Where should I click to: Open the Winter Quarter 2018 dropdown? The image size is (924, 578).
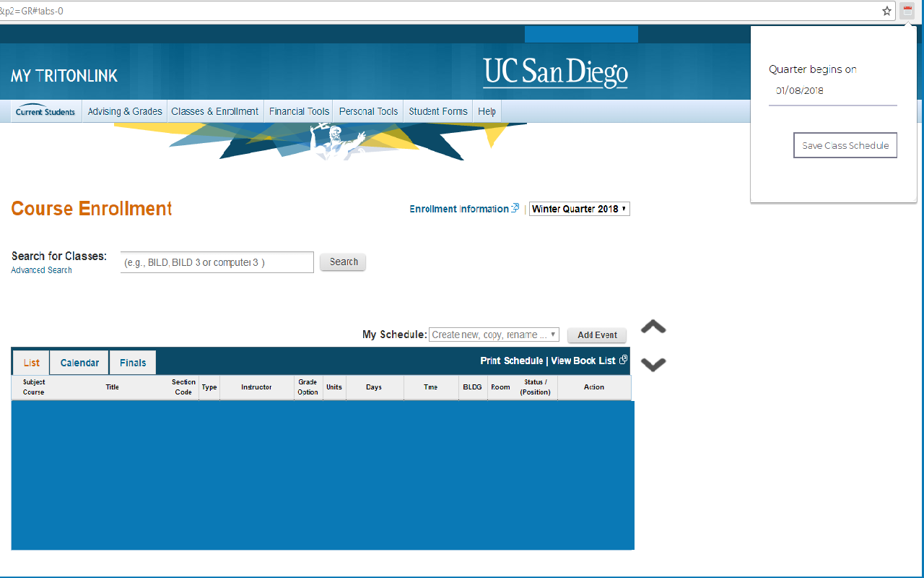coord(579,208)
